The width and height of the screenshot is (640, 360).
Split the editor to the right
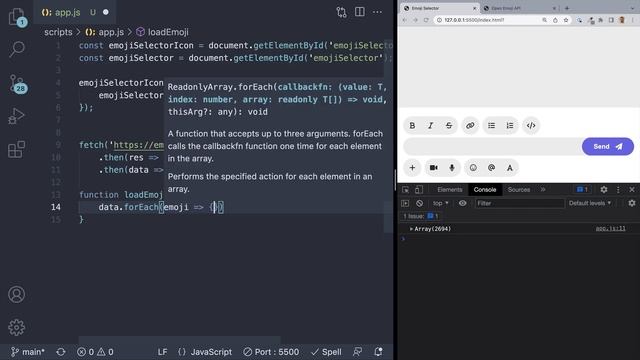[x=360, y=12]
